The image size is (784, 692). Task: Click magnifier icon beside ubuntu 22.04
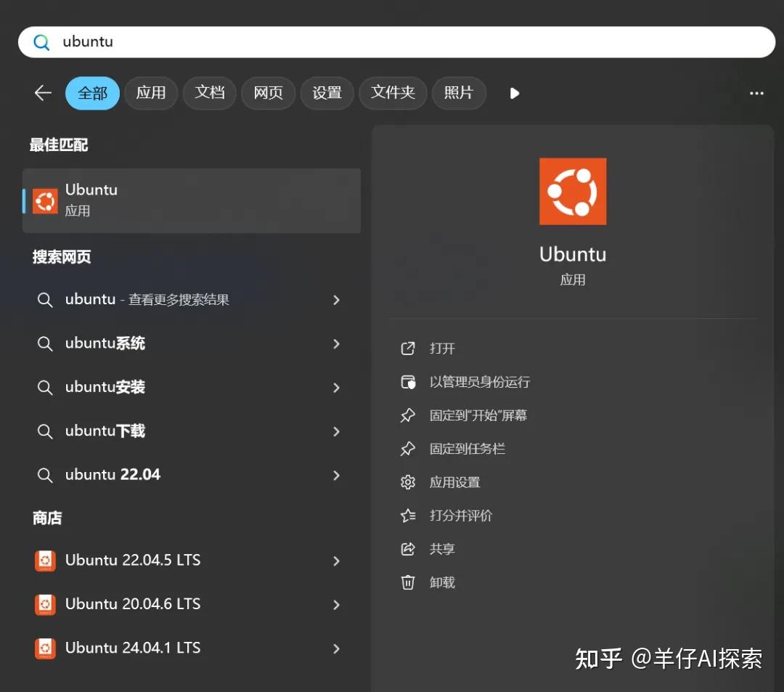[x=45, y=476]
